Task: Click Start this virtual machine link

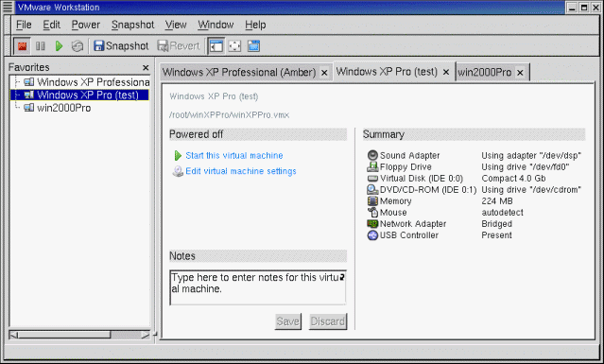Action: 234,155
